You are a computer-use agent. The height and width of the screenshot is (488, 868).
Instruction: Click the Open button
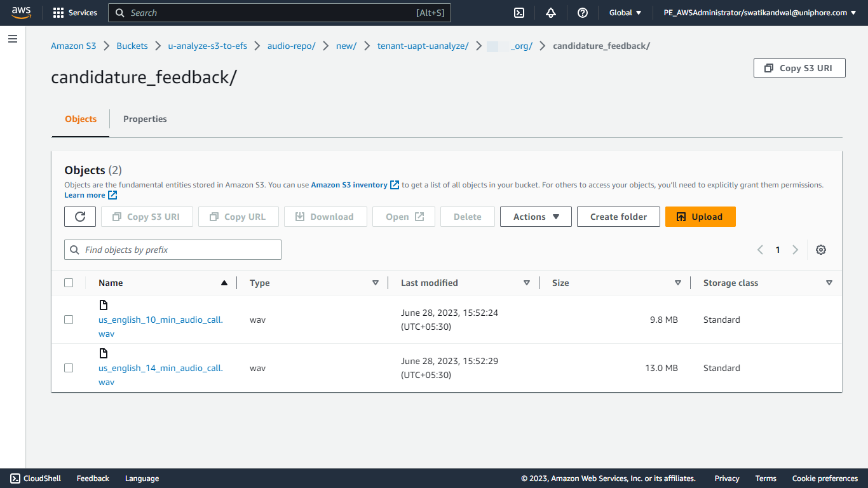point(403,217)
